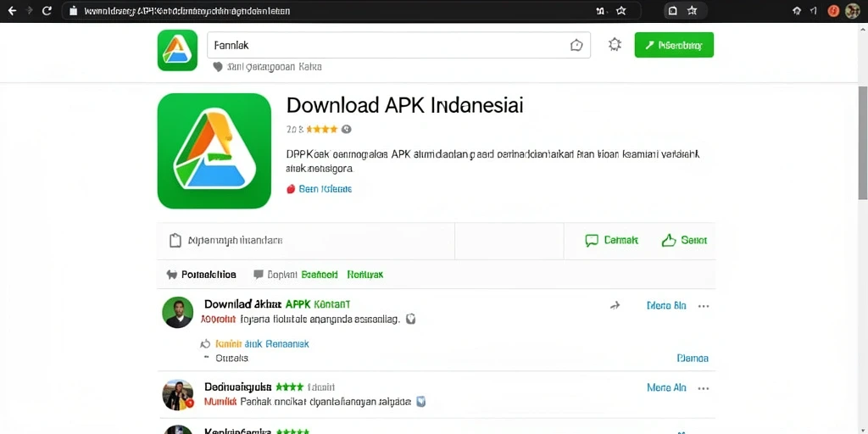Click the Download APK Indanesiai title
Viewport: 868px width, 434px height.
(x=404, y=105)
